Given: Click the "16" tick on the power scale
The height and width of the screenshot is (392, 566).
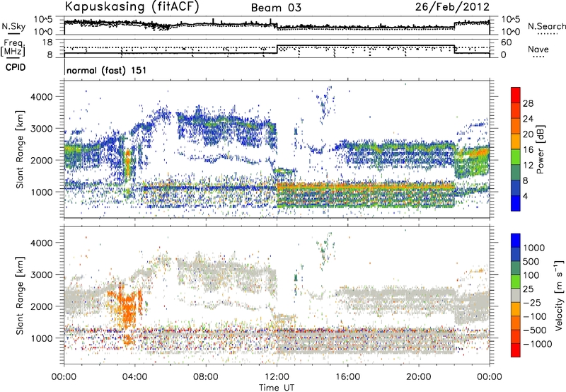Looking at the screenshot, I should click(x=528, y=150).
